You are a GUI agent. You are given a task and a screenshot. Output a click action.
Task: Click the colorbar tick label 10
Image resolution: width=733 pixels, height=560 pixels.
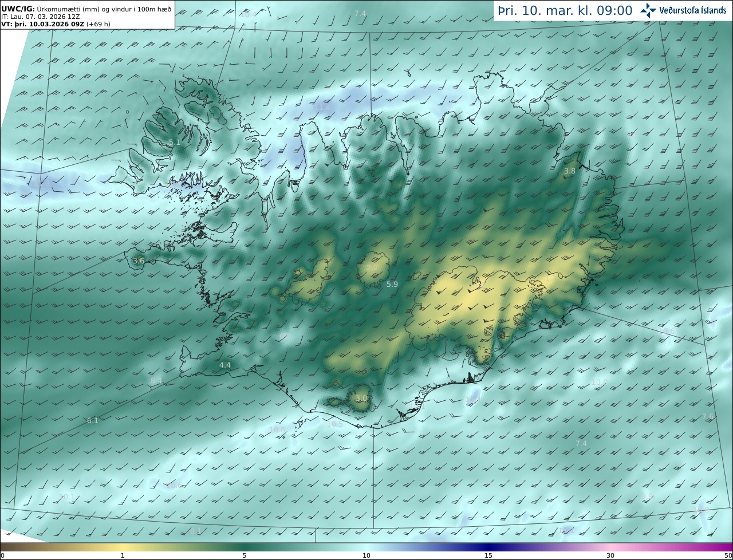coord(366,555)
